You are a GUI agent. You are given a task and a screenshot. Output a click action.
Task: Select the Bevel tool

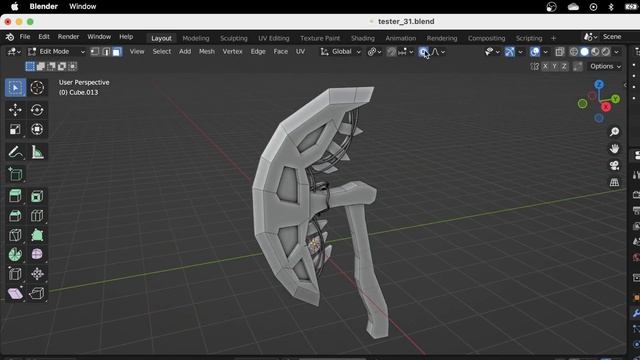click(x=16, y=216)
